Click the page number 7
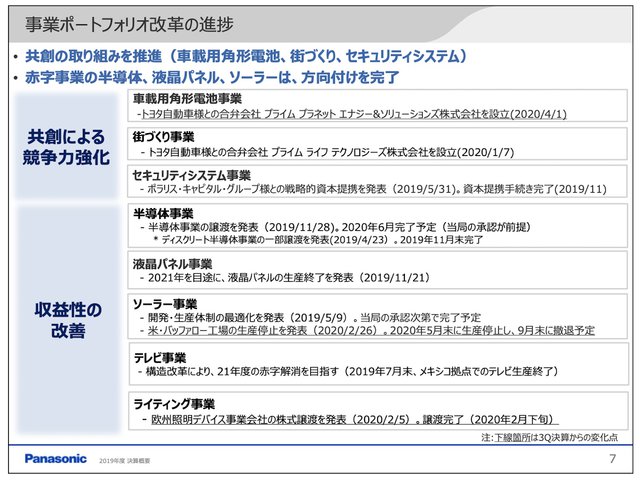Viewport: 640px width, 480px height. tap(612, 459)
